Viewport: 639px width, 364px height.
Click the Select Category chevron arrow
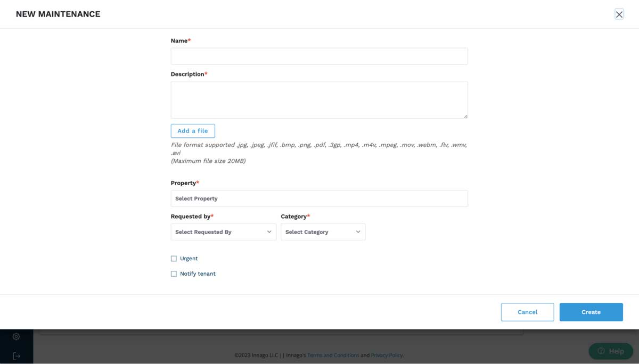click(358, 231)
